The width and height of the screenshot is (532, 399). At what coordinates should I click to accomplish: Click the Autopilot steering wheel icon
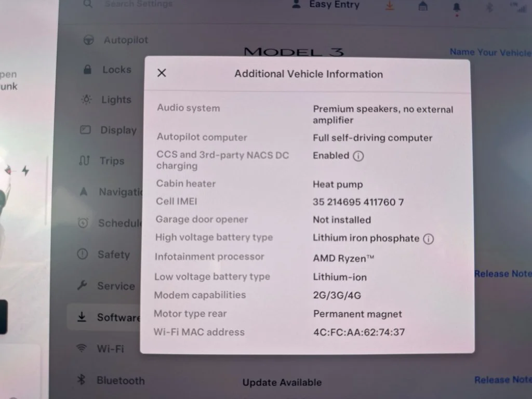click(88, 40)
